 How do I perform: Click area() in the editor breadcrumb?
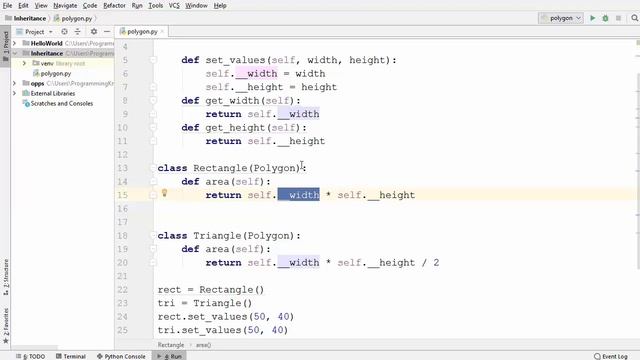point(203,345)
